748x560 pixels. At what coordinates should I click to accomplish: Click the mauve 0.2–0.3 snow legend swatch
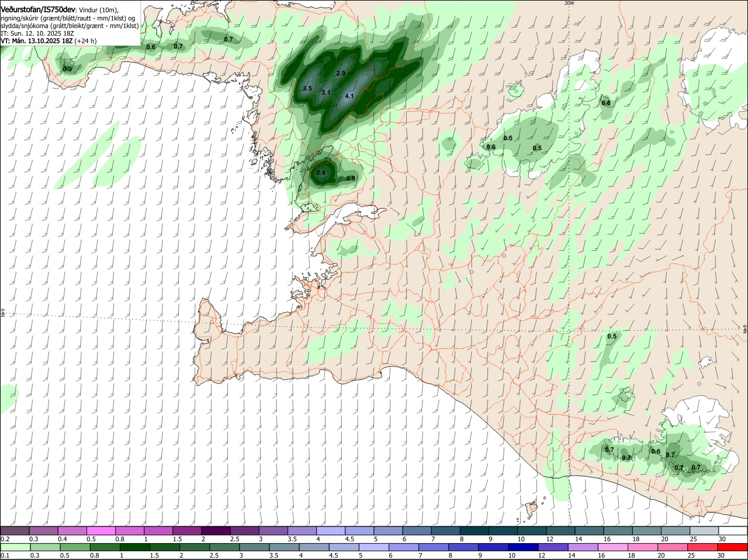click(15, 531)
